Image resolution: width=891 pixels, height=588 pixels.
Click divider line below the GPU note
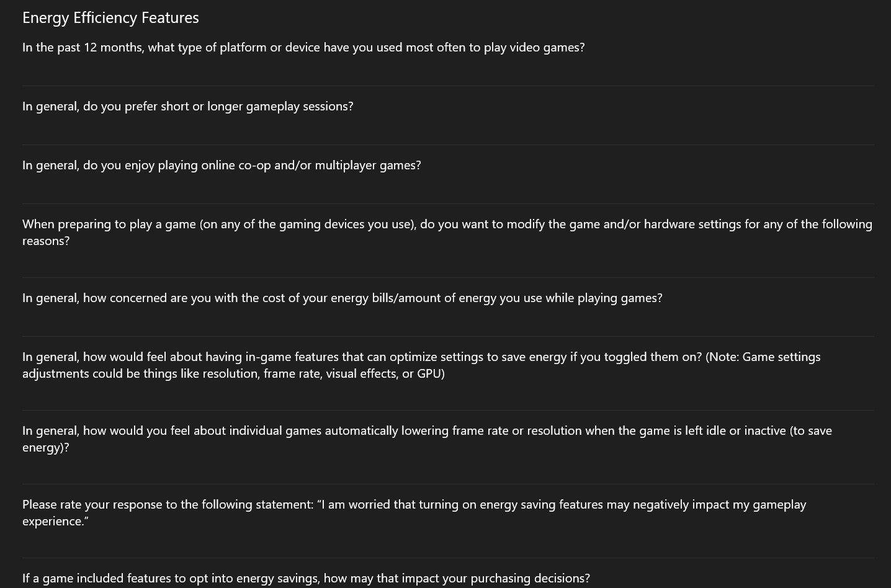click(448, 411)
